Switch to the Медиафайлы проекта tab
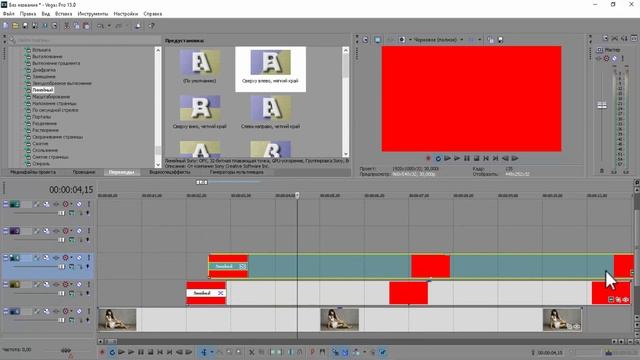The width and height of the screenshot is (640, 360). (x=33, y=172)
